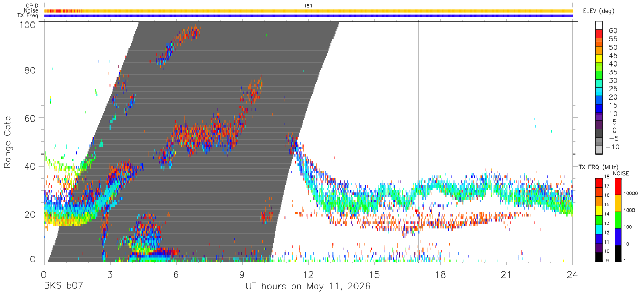Viewport: 644px width, 297px height.
Task: Click NOISE legend label 1000
Action: [628, 210]
